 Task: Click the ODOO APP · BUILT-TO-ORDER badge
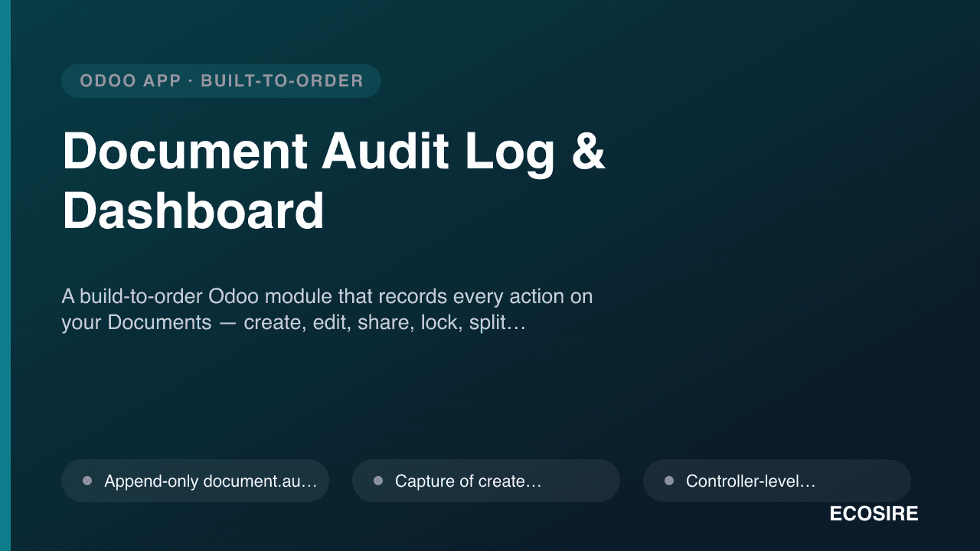(221, 81)
